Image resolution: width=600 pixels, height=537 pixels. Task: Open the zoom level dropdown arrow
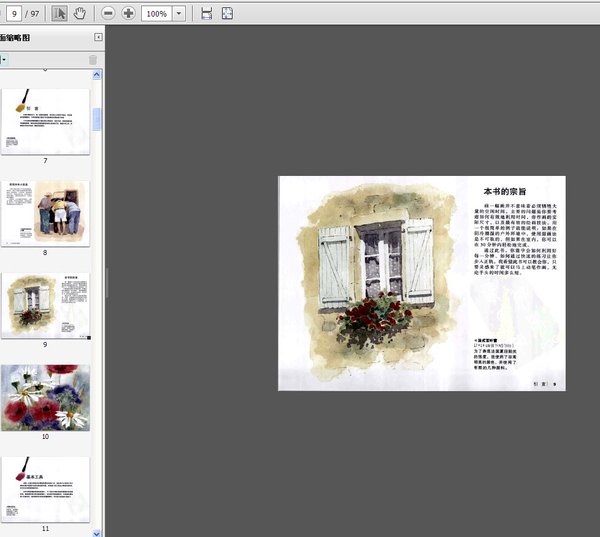179,14
